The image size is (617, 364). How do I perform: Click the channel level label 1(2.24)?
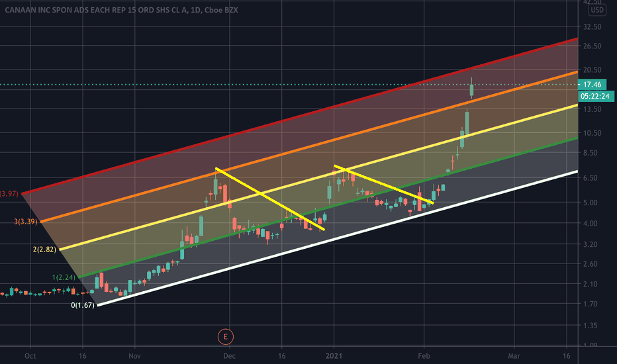pos(64,277)
